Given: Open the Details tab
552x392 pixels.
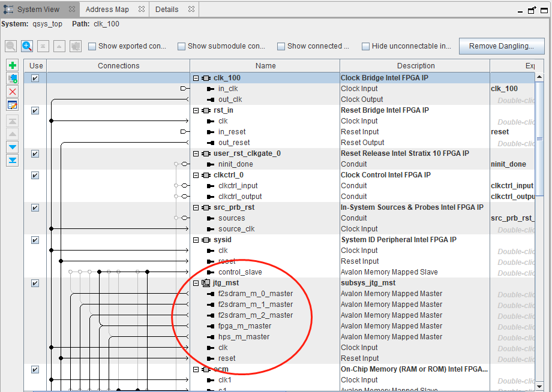Looking at the screenshot, I should click(167, 10).
